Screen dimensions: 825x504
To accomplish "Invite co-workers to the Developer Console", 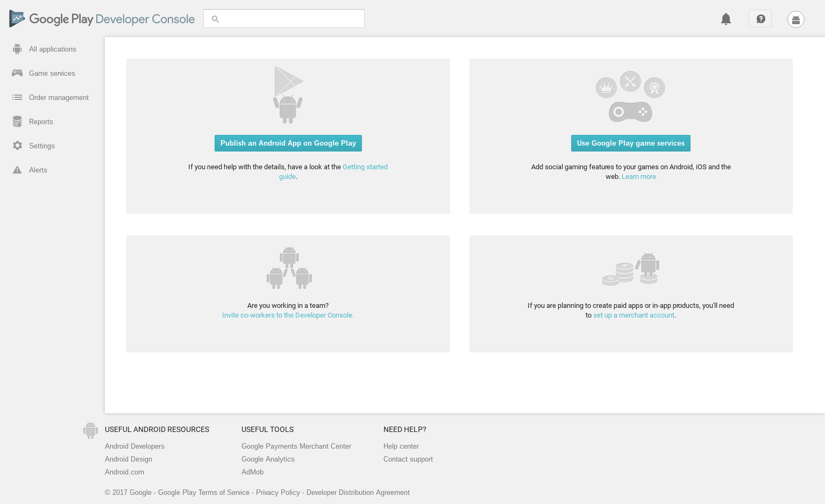I will [x=288, y=315].
